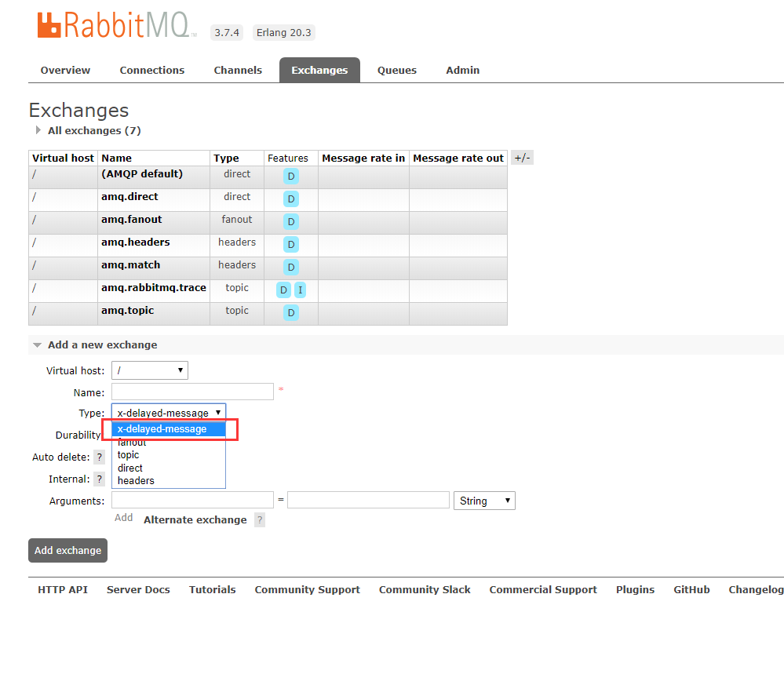Choose headers from the type list
784x685 pixels.
[x=169, y=480]
